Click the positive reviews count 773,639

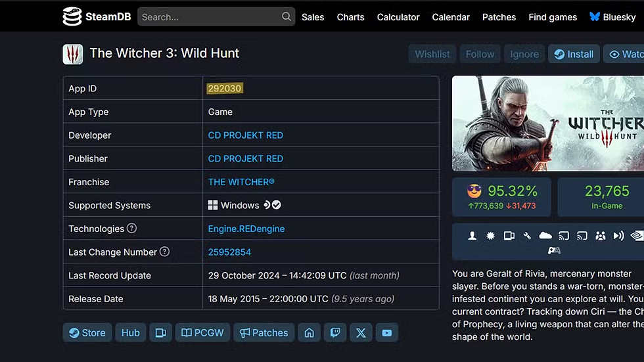pos(486,206)
